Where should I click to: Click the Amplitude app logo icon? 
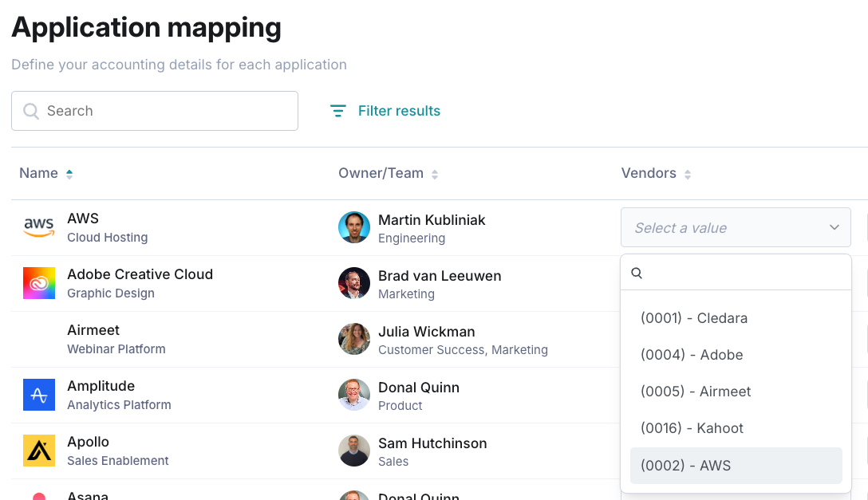point(39,395)
